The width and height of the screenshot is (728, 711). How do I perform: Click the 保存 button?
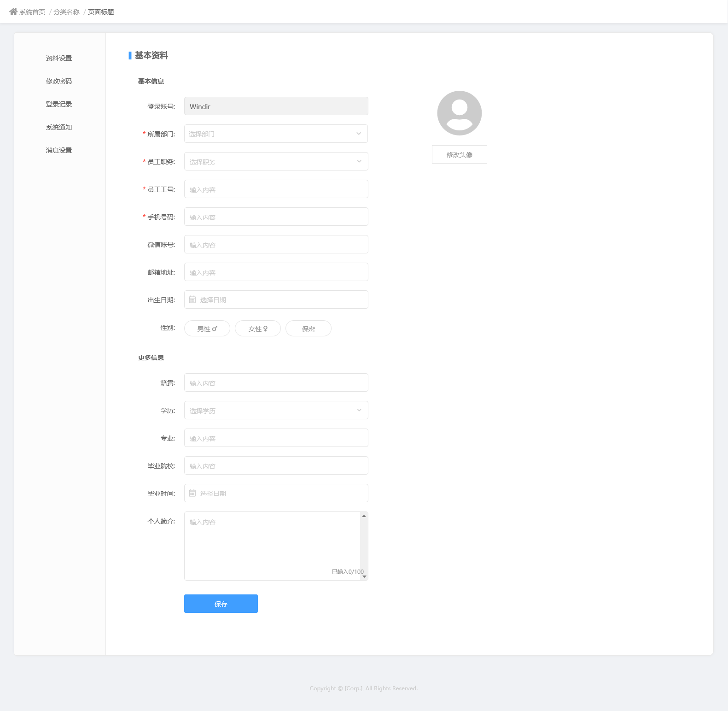click(x=221, y=604)
